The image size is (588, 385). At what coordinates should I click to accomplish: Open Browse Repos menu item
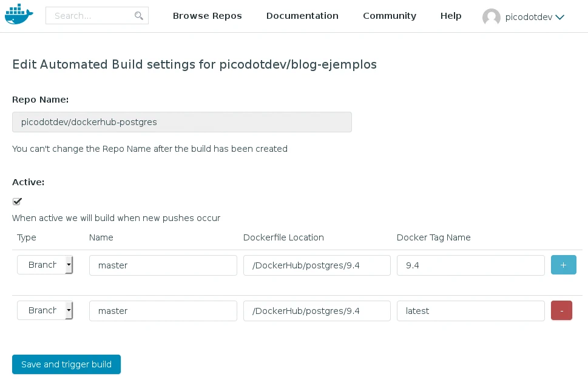pos(207,16)
